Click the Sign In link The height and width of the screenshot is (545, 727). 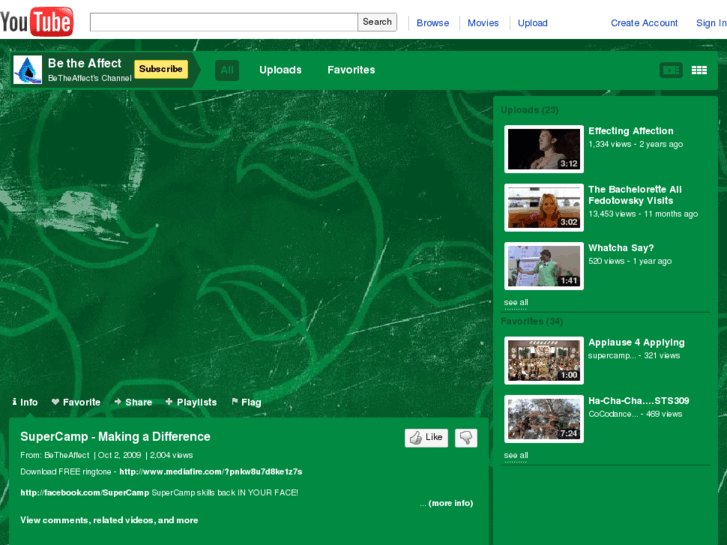tap(711, 23)
